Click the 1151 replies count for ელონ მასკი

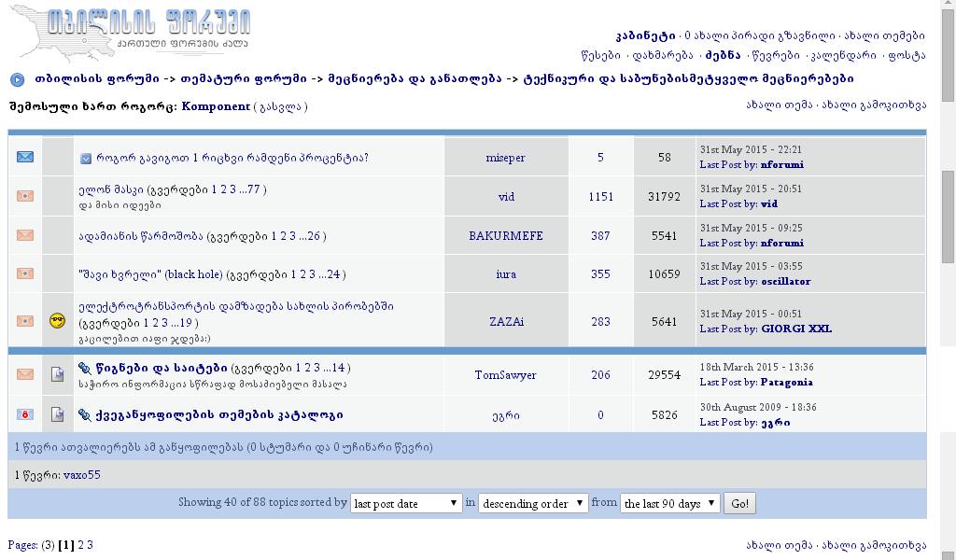(x=600, y=197)
